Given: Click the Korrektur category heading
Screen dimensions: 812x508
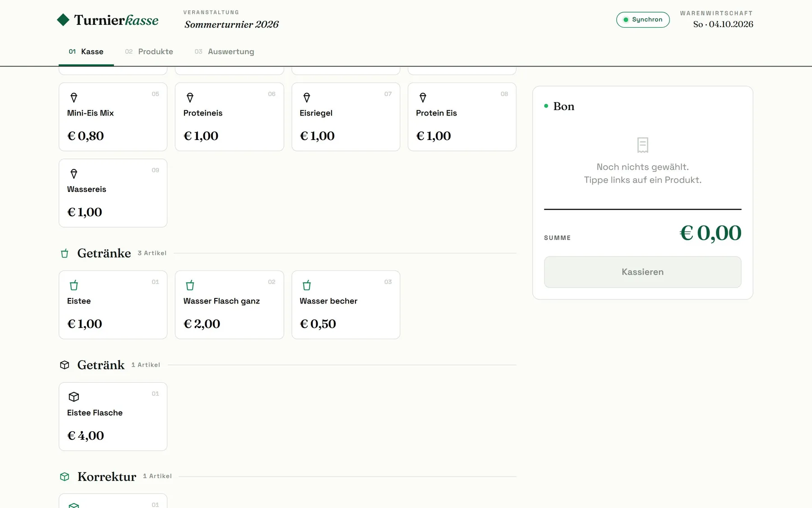Looking at the screenshot, I should [107, 476].
